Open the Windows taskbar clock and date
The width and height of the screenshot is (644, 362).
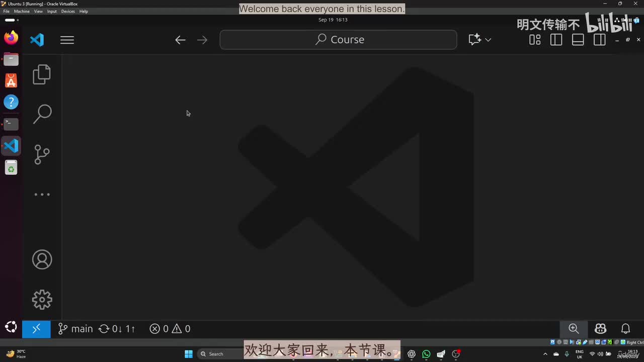tap(628, 354)
